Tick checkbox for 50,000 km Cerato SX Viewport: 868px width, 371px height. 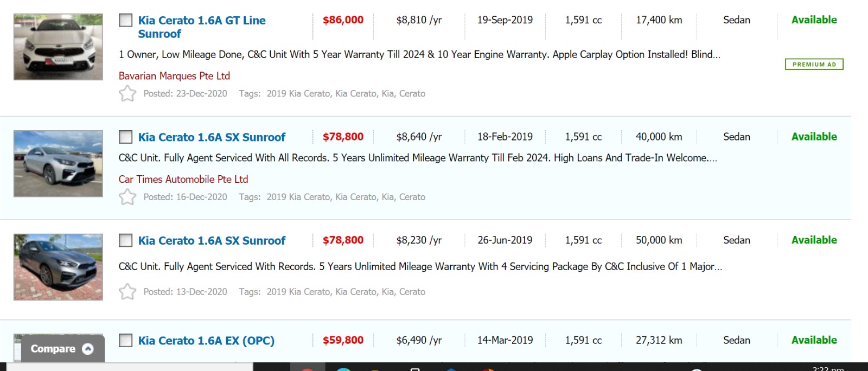point(126,240)
